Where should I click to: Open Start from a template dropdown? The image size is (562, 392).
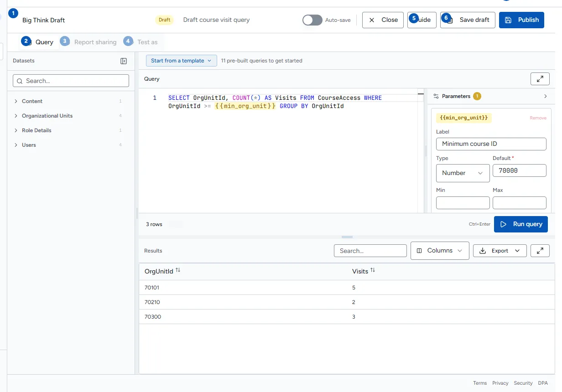coord(182,61)
